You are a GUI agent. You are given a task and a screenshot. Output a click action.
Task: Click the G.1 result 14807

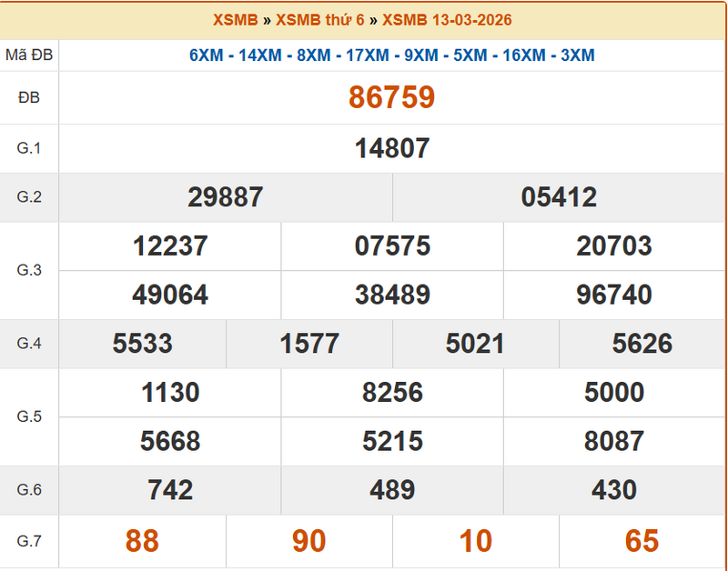tap(392, 148)
